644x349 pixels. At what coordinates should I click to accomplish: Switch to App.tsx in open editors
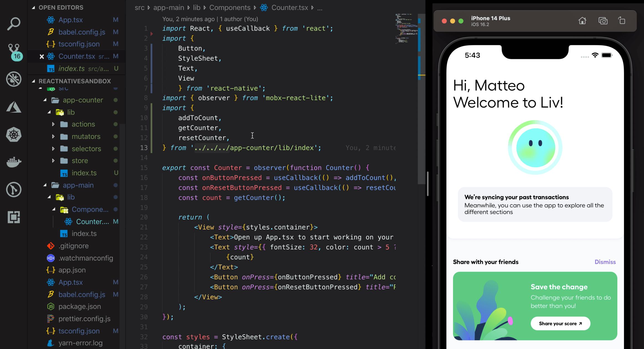[x=71, y=20]
